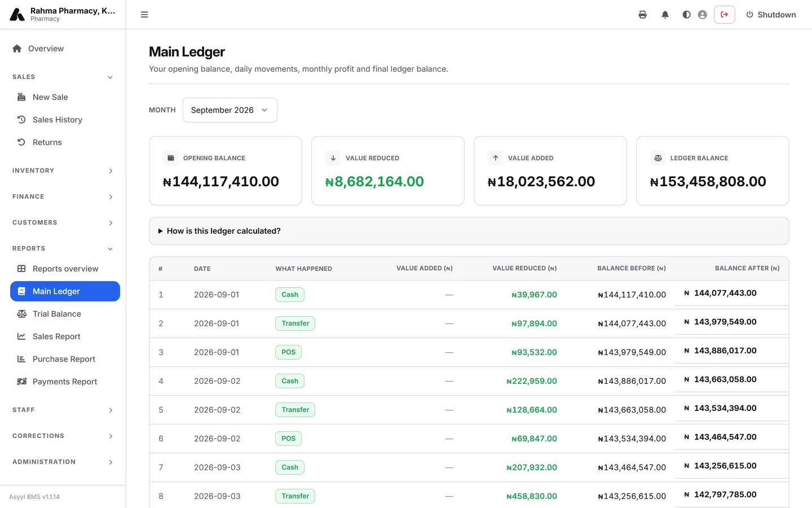Click the Reports overview grid icon
The width and height of the screenshot is (812, 508).
click(x=21, y=269)
